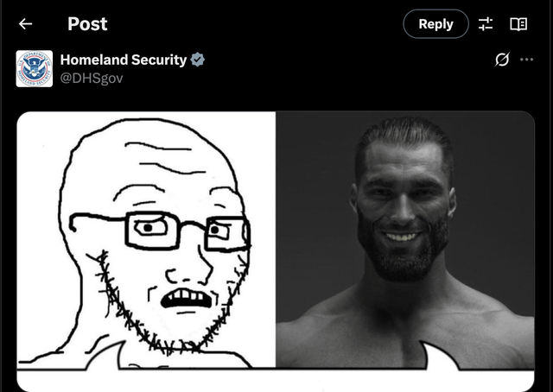Open reader view book icon
The width and height of the screenshot is (553, 392).
pos(518,24)
